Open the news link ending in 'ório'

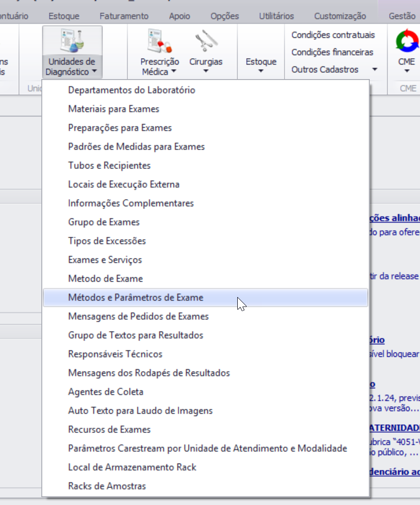(377, 340)
